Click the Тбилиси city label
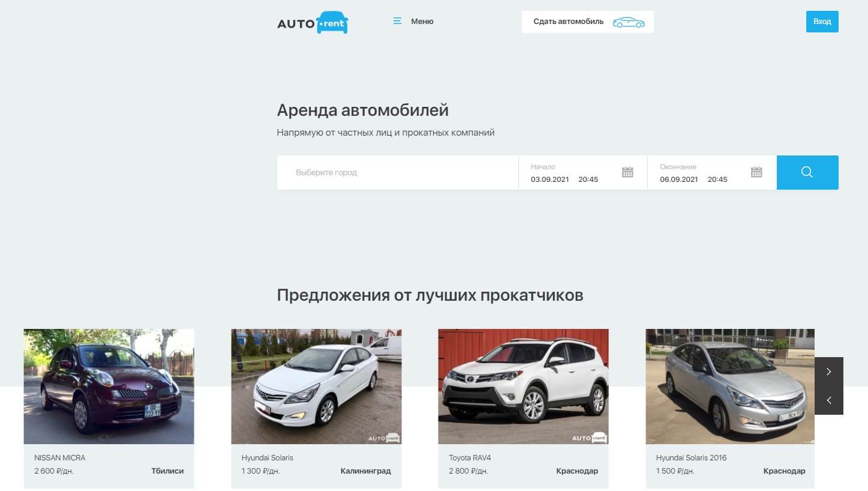Viewport: 868px width, 491px height. [167, 471]
